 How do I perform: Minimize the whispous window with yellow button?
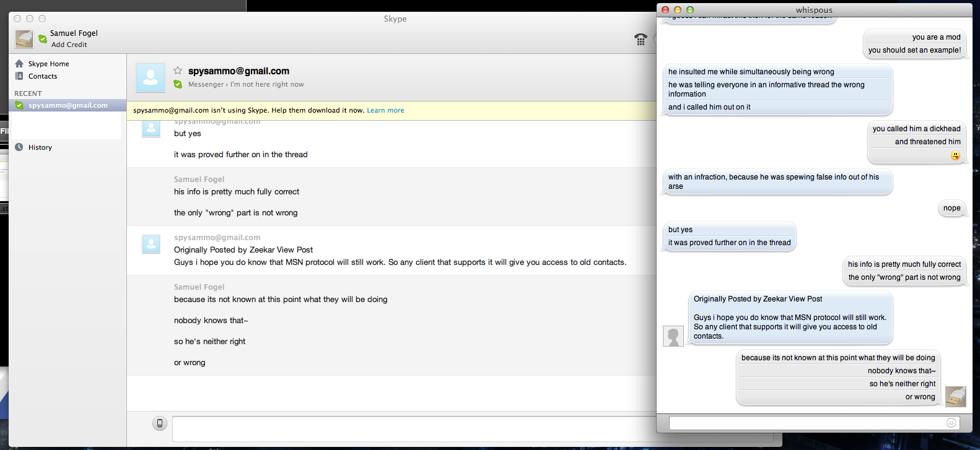[678, 10]
